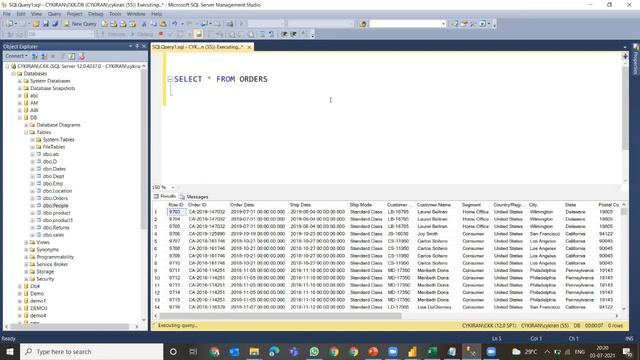
Task: Expand the Views folder
Action: 26,242
